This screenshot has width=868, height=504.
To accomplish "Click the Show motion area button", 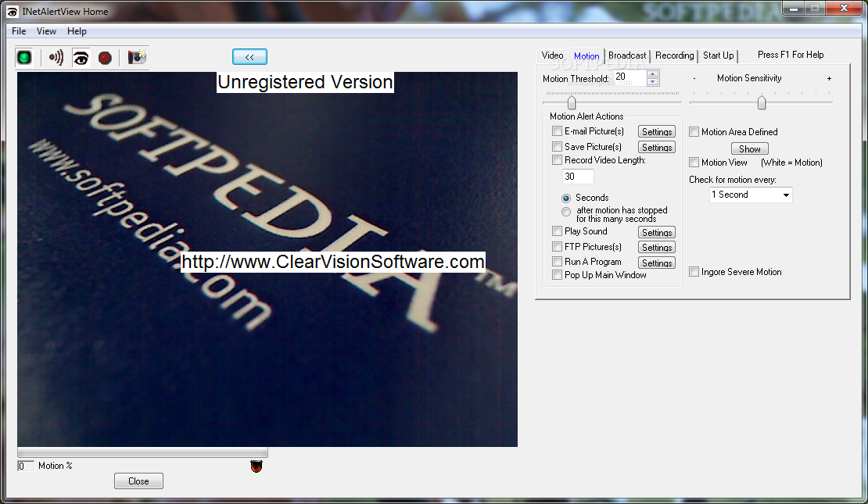I will [750, 148].
